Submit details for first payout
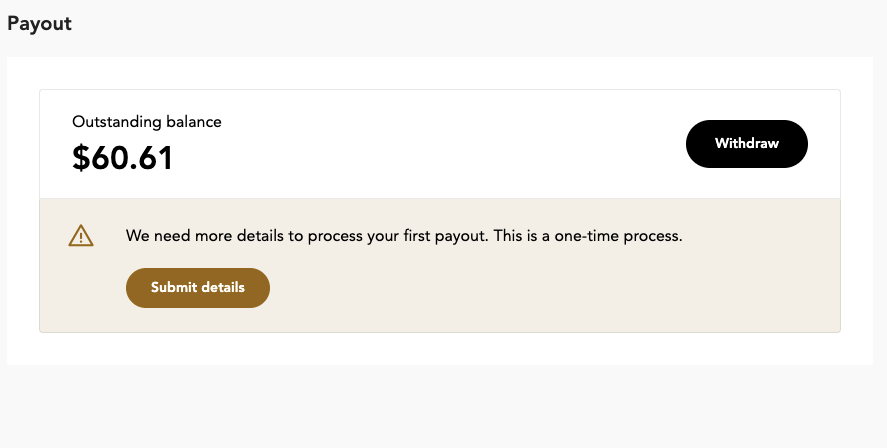The image size is (887, 448). point(198,288)
